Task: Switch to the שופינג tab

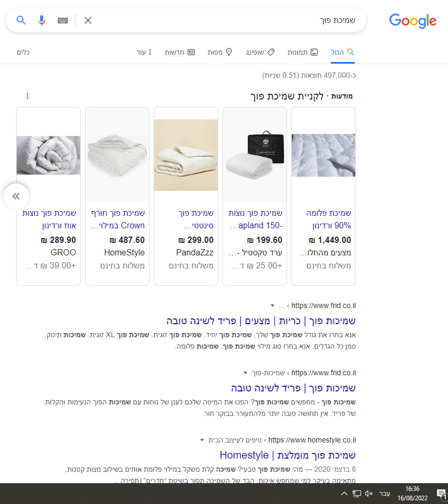Action: [260, 53]
